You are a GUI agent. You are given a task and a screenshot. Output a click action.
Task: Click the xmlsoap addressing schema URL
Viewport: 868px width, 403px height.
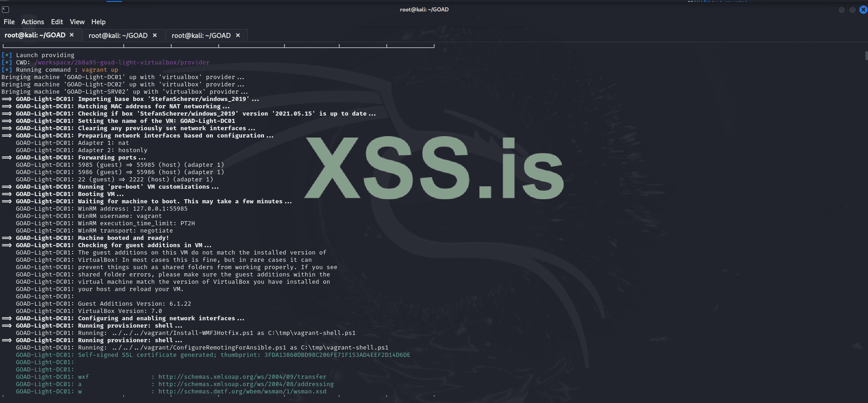point(246,384)
